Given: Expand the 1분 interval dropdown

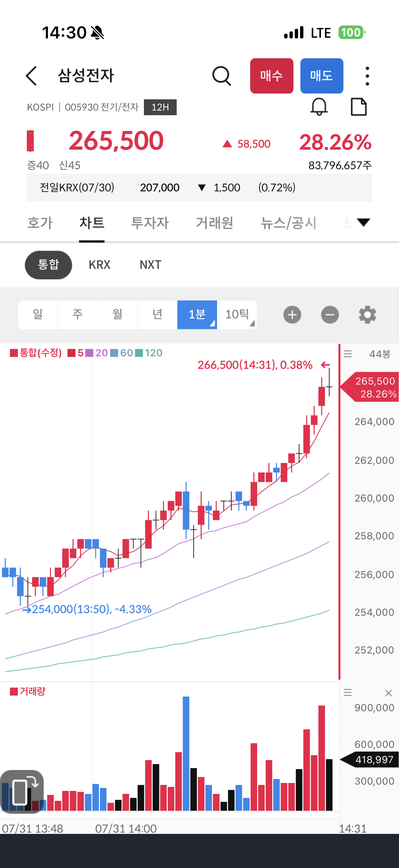Looking at the screenshot, I should pos(197,315).
